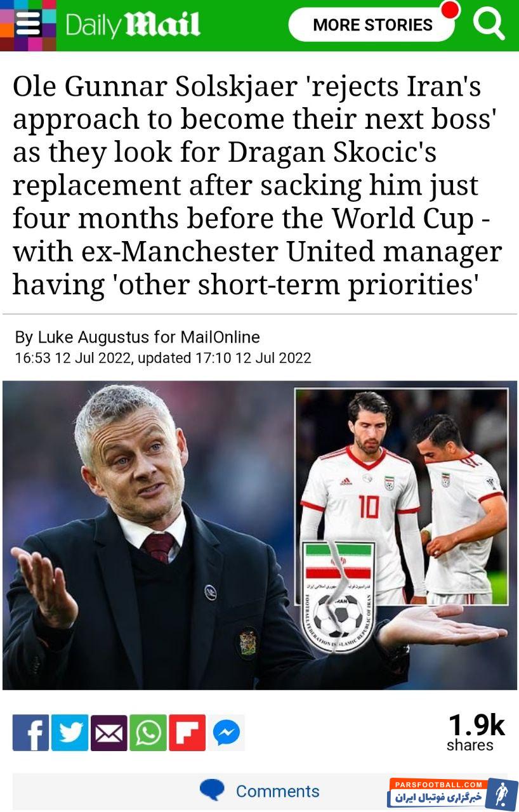This screenshot has height=812, width=519.
Task: Share via Facebook Messenger icon
Action: [227, 733]
